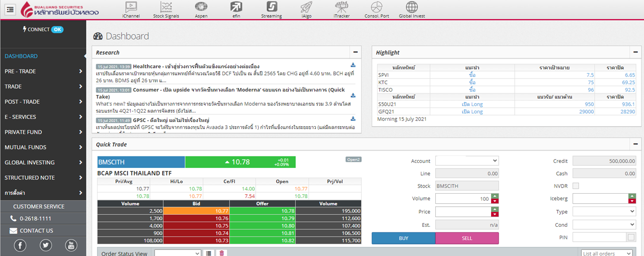This screenshot has height=256, width=644.
Task: Click the pink SELL button
Action: coord(467,238)
